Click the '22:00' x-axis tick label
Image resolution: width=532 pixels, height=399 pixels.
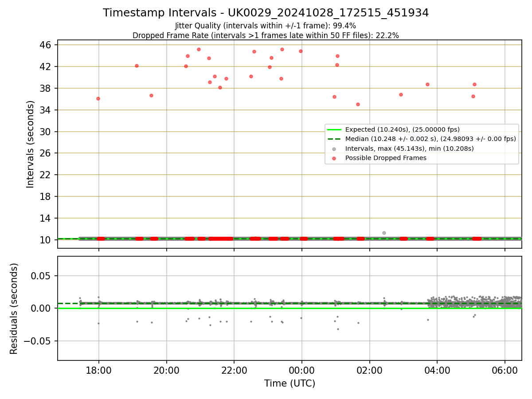234,371
